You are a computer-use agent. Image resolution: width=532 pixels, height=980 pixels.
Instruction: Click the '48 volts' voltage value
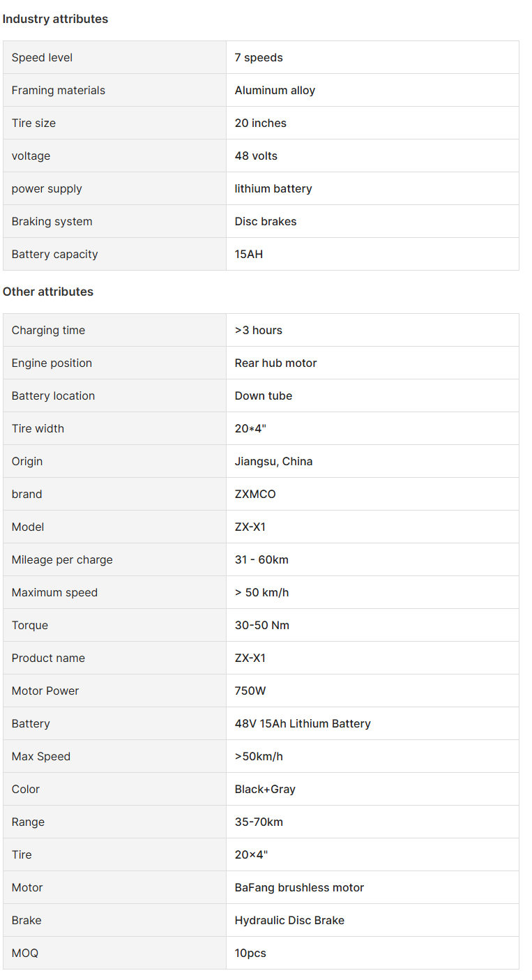[256, 156]
